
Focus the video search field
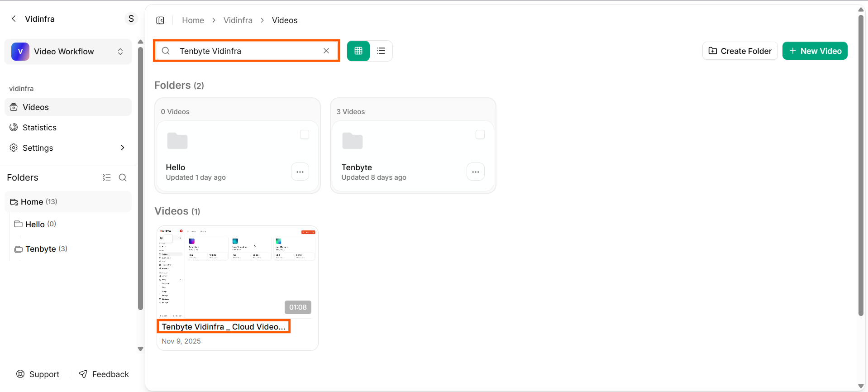point(247,51)
